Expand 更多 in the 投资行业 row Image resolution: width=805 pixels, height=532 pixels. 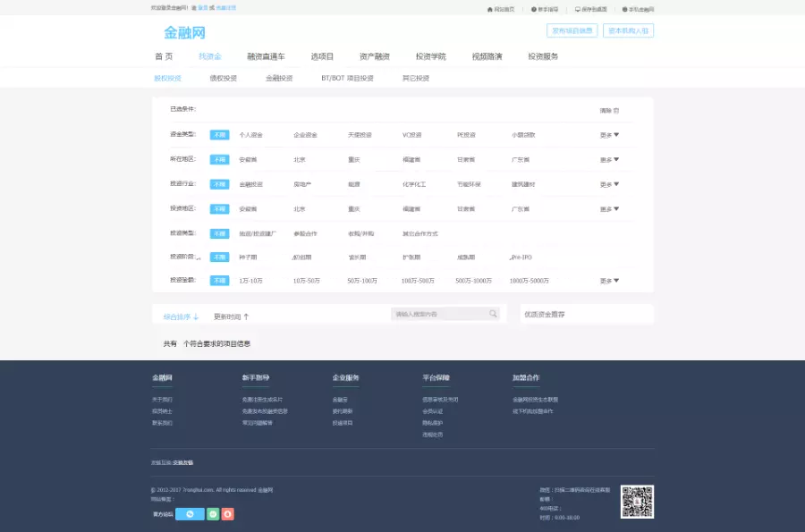[x=609, y=184]
